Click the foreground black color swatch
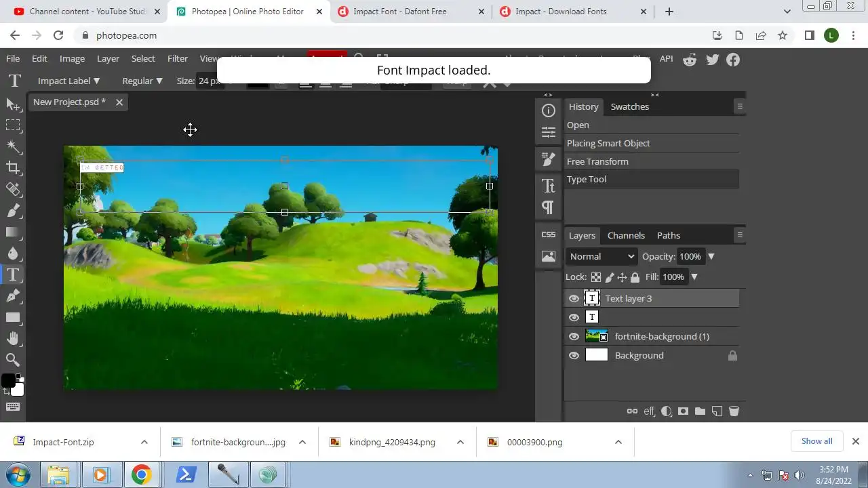 coord(8,380)
